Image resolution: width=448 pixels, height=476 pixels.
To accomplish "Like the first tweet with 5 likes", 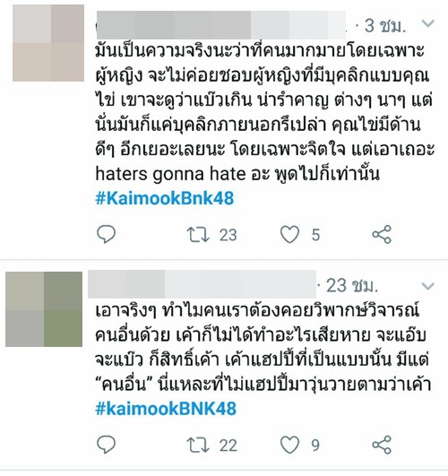I will (289, 235).
